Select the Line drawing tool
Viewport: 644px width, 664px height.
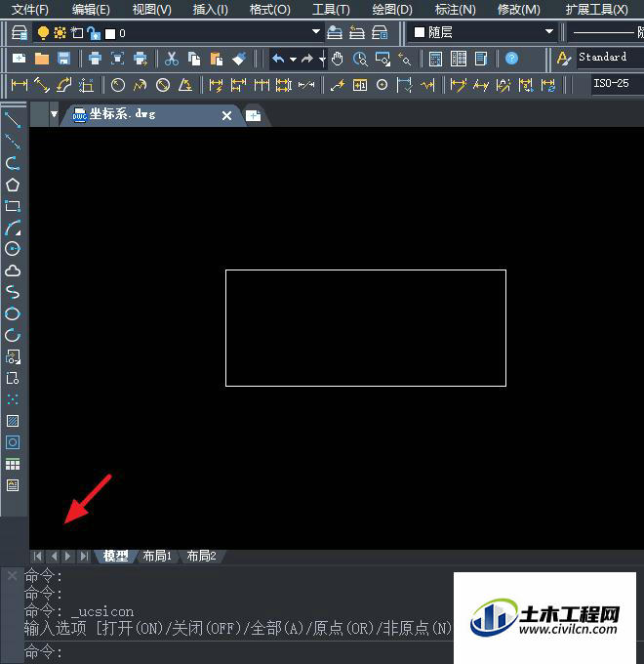13,120
